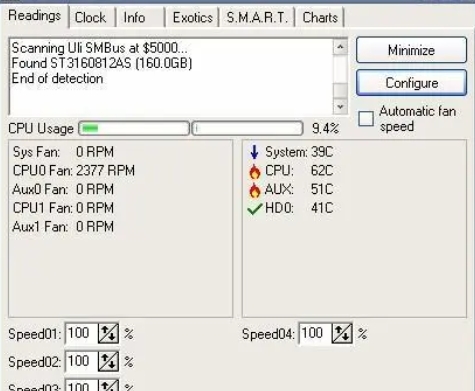Click the Speed04 up/down spinner arrows

point(342,333)
